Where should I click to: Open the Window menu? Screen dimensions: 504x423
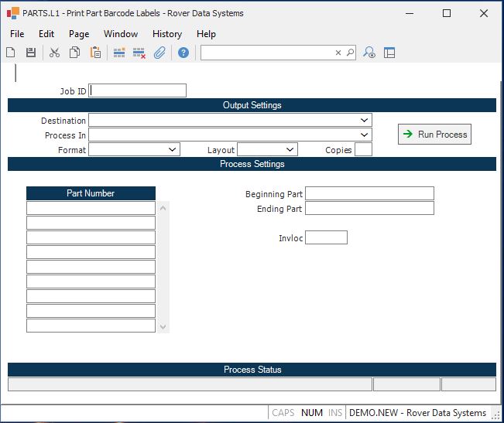pyautogui.click(x=121, y=34)
